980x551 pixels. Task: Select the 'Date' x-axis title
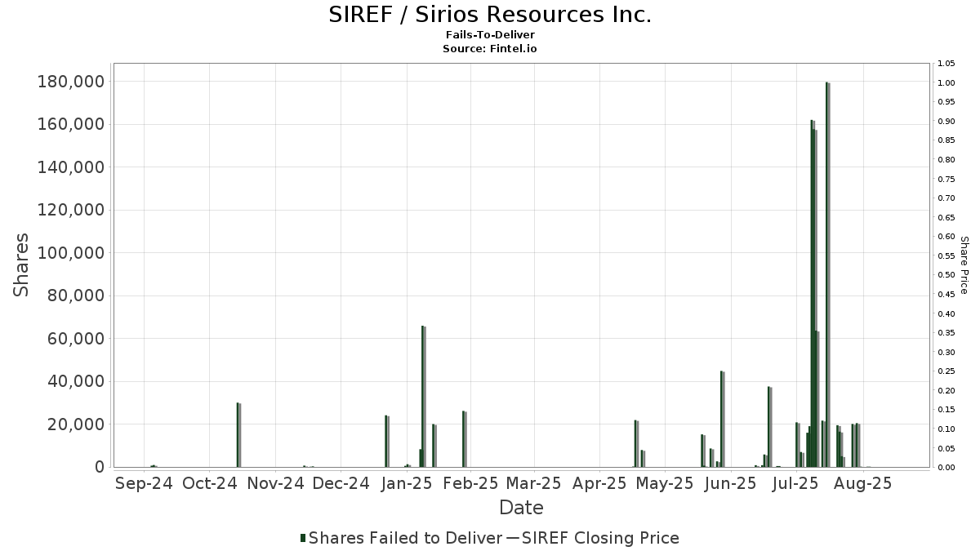click(x=522, y=508)
